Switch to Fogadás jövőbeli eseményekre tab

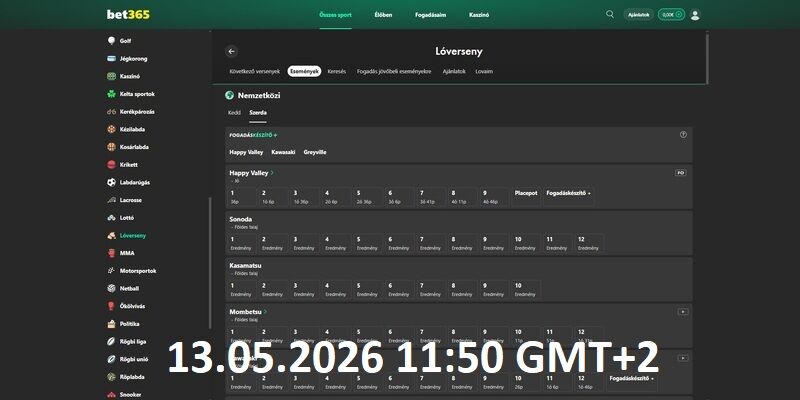pyautogui.click(x=394, y=71)
